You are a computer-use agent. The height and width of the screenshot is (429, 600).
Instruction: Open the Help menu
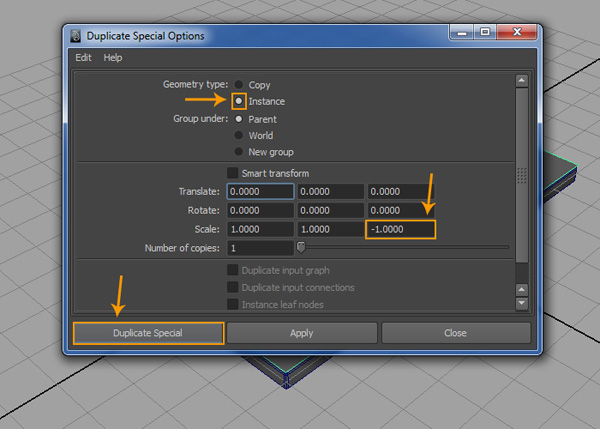tap(113, 58)
